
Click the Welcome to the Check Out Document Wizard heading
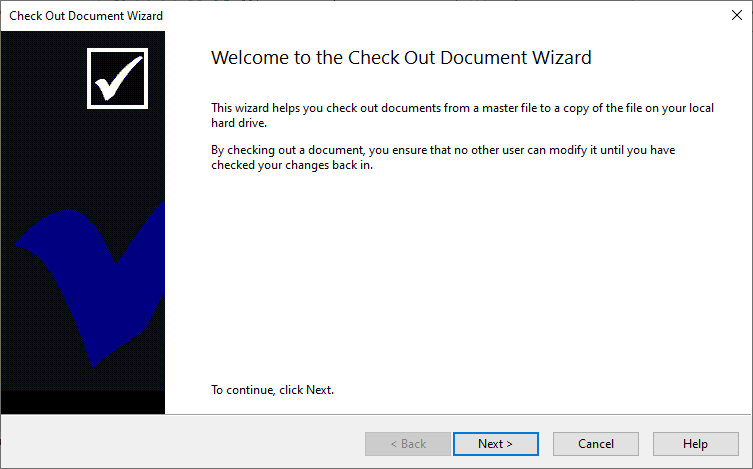[x=401, y=58]
